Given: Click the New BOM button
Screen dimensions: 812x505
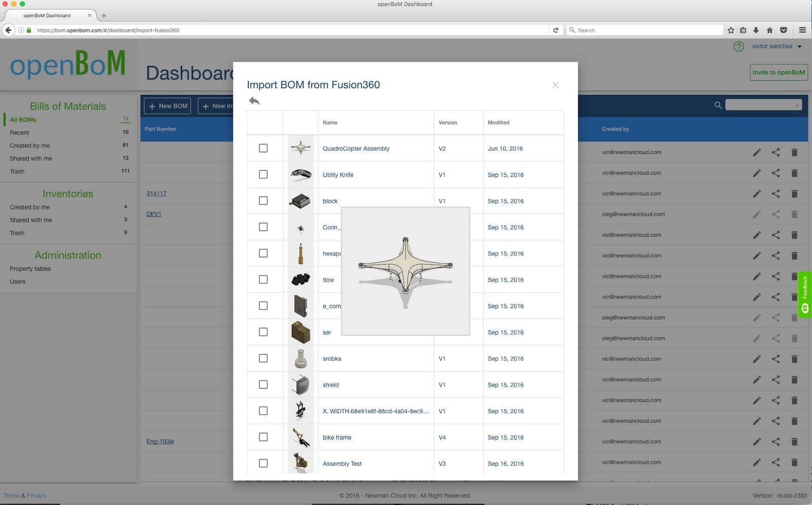Looking at the screenshot, I should click(x=167, y=106).
